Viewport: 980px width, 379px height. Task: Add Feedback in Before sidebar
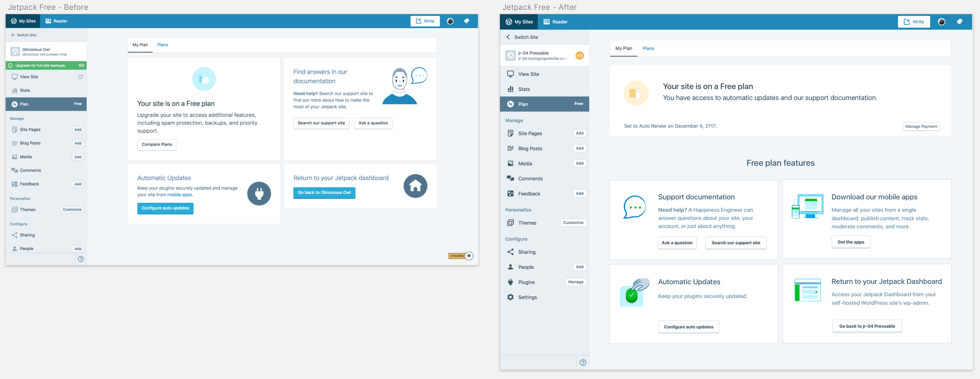[78, 184]
